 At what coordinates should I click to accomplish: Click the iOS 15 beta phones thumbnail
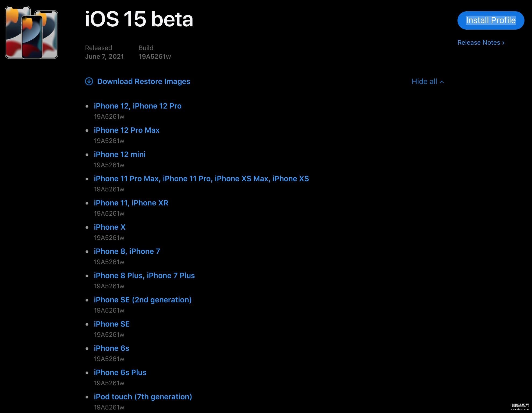click(31, 32)
